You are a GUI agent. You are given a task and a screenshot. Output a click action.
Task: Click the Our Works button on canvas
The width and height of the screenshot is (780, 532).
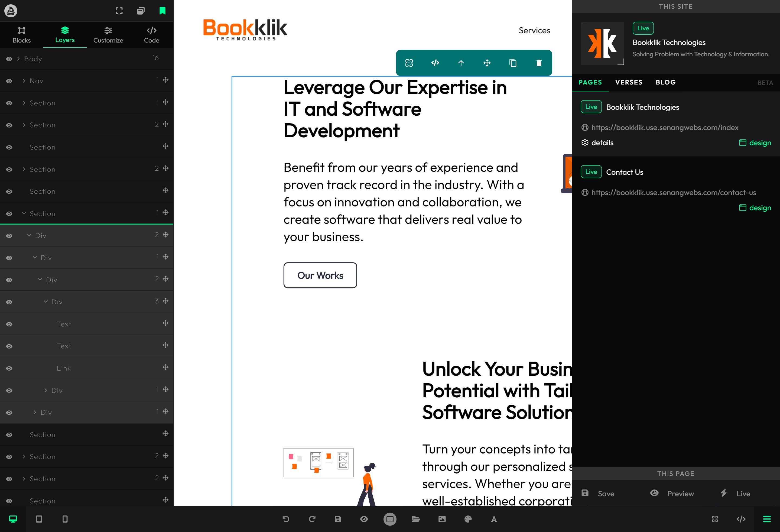pyautogui.click(x=320, y=275)
